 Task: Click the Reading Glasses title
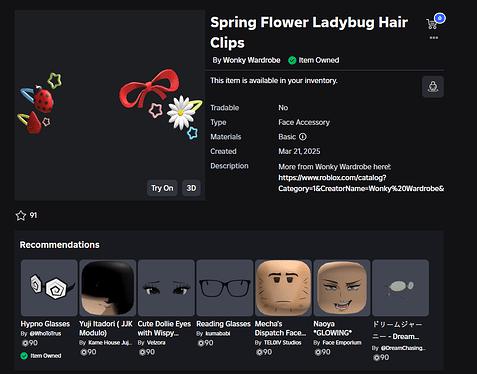tap(223, 324)
